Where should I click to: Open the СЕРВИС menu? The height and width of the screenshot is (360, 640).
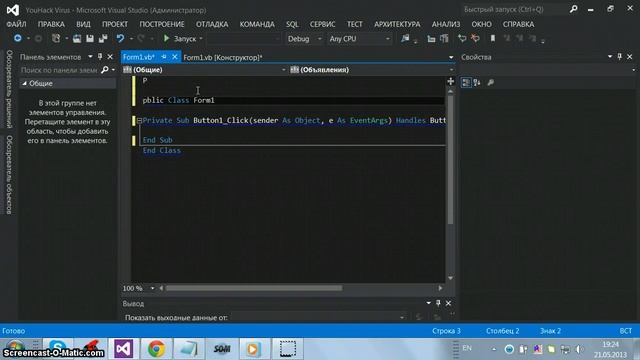322,24
